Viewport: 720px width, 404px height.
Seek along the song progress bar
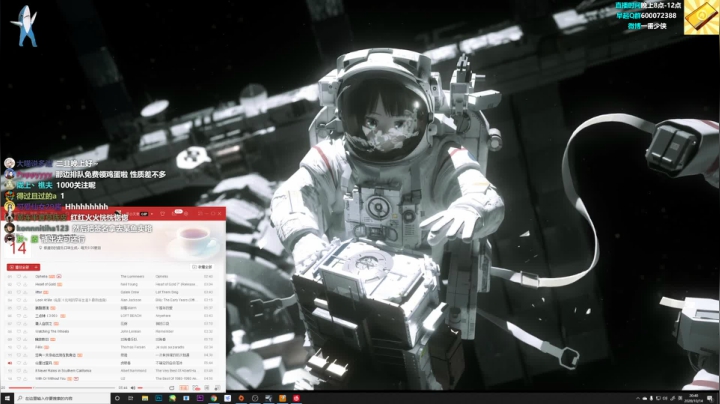62,388
